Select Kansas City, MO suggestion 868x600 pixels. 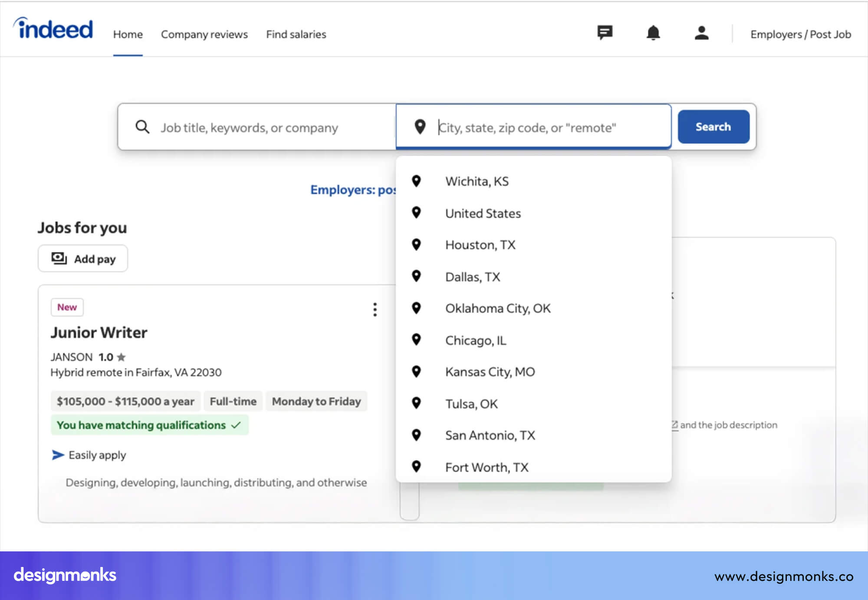coord(533,372)
